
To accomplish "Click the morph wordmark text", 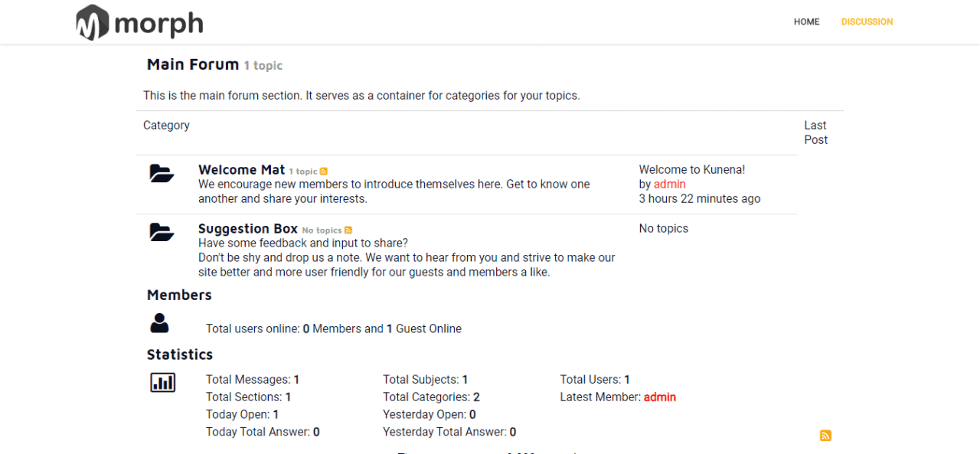I will (159, 24).
